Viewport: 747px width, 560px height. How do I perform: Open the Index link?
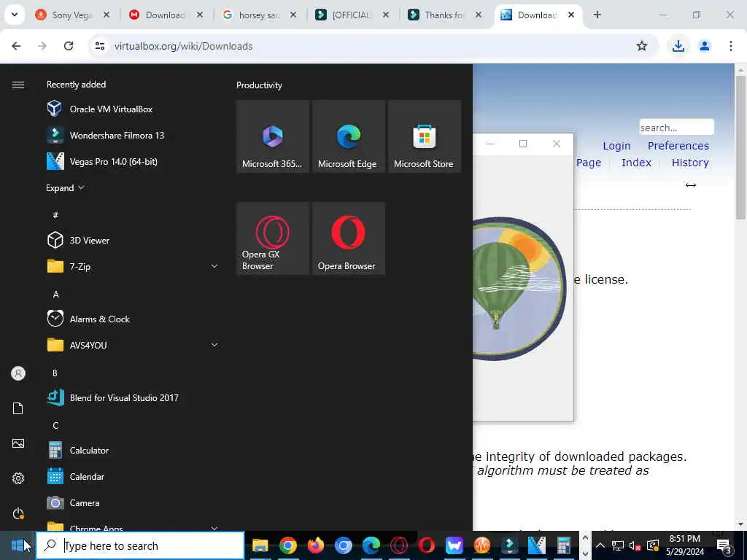[x=636, y=163]
